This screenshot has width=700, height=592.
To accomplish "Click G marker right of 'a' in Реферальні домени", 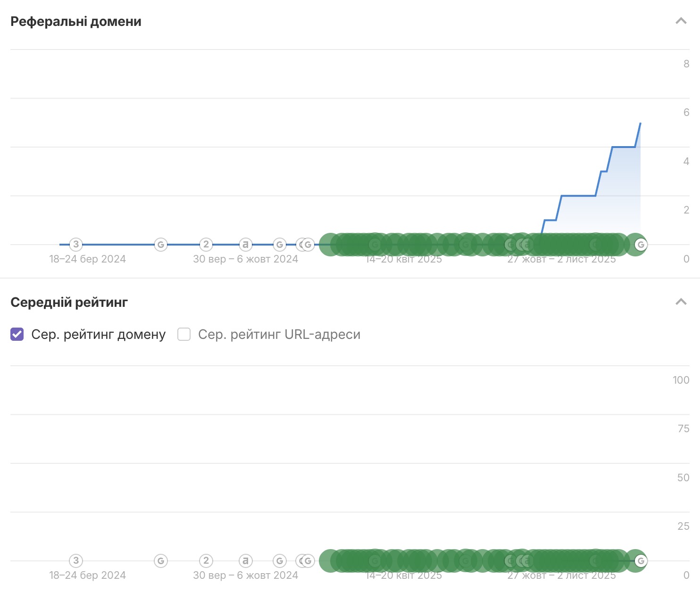I will 280,244.
